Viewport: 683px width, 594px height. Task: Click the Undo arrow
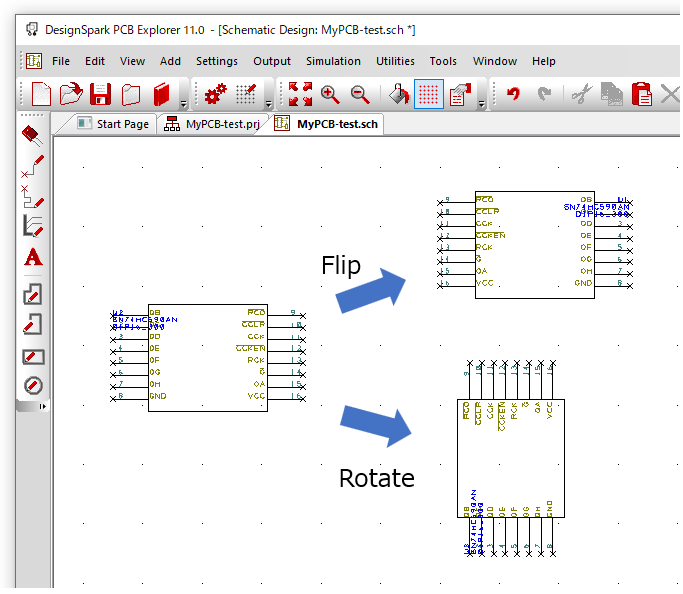coord(513,95)
